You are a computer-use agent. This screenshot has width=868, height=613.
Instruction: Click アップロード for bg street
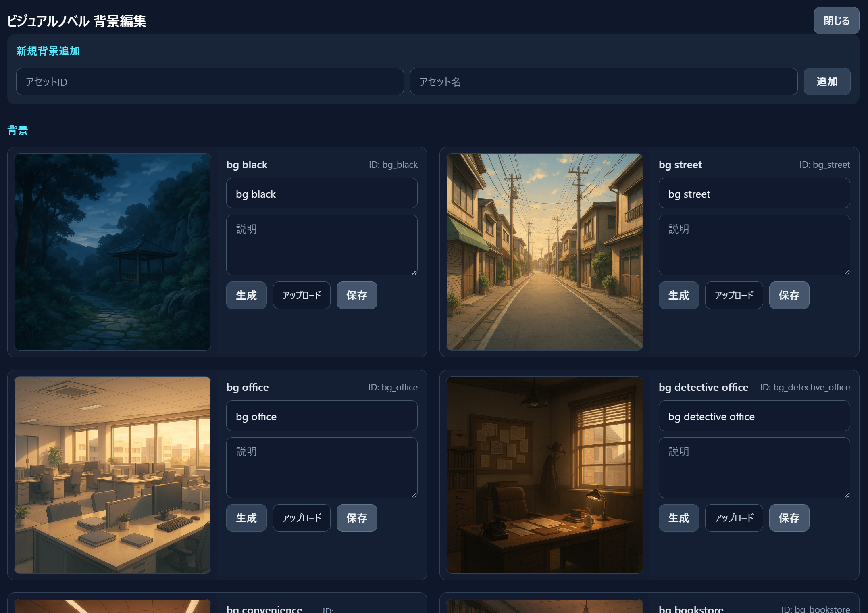(x=734, y=295)
